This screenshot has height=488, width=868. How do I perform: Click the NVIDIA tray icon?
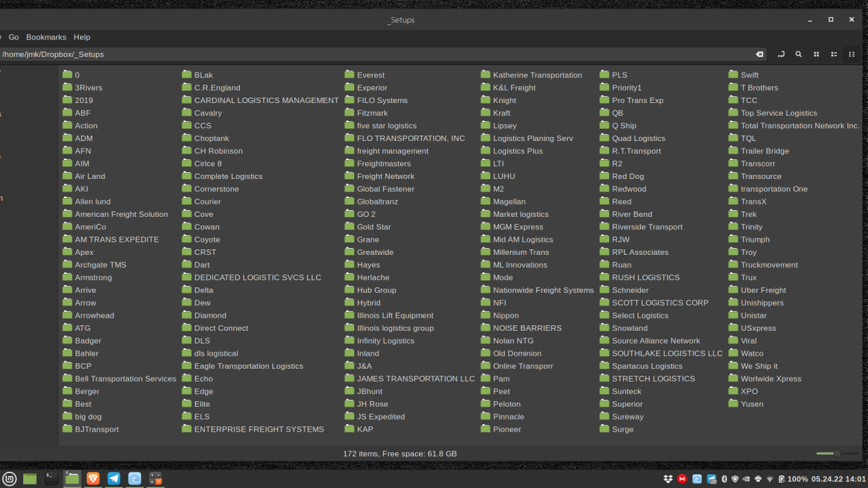747,479
